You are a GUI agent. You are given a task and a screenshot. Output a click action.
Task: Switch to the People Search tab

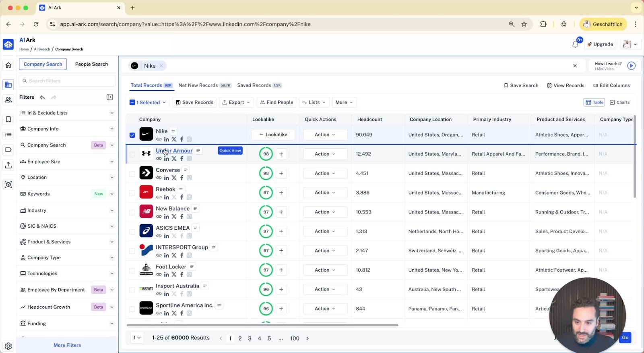tap(91, 64)
